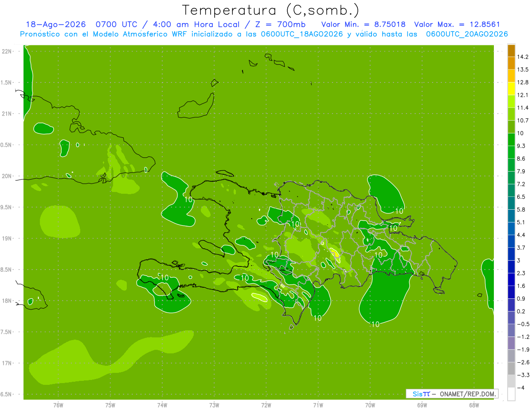Click the "14.2" colorbar value
Viewport: 532px width, 411px height.
click(x=523, y=57)
